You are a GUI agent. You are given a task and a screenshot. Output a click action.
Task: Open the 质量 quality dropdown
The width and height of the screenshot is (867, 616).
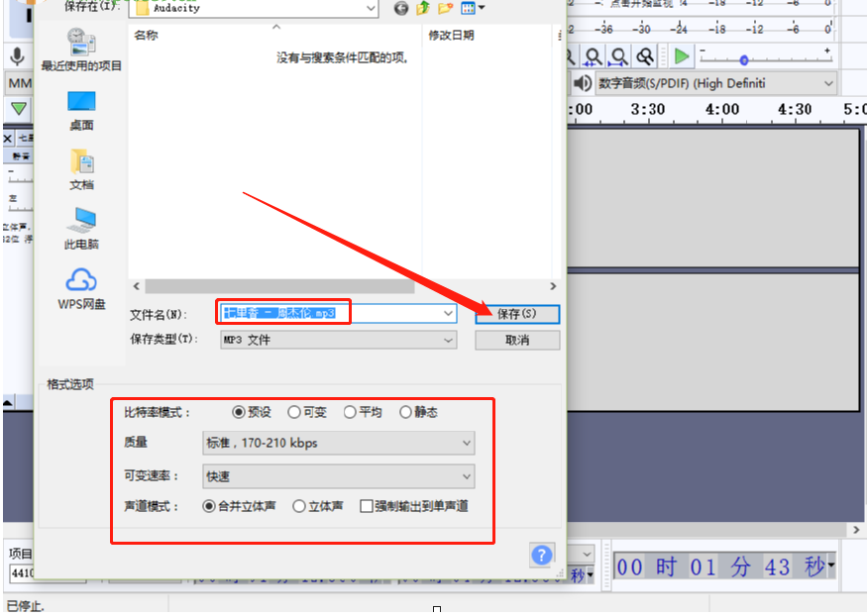(339, 443)
